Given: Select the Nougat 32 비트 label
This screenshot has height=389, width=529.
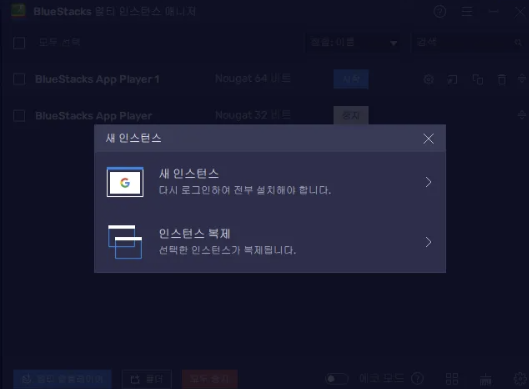Looking at the screenshot, I should 253,115.
